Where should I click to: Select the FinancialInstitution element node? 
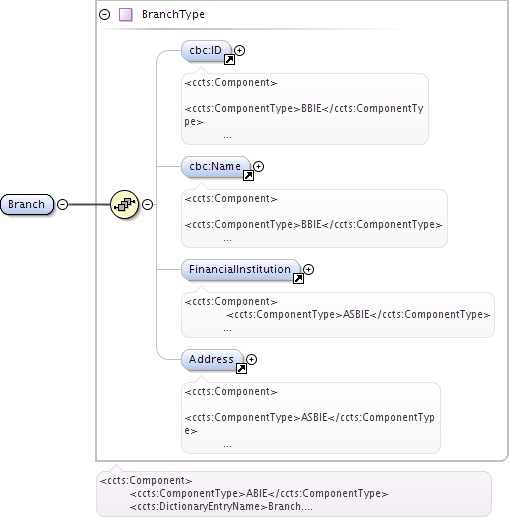pos(240,270)
